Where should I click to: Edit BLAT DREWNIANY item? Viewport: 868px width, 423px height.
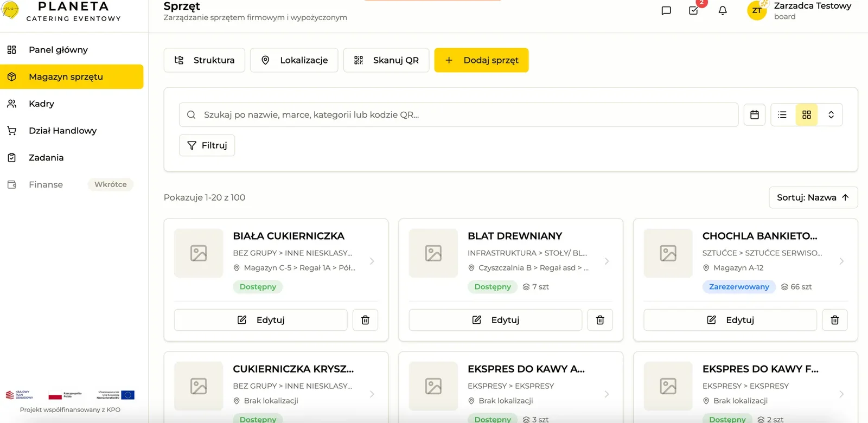pyautogui.click(x=495, y=320)
